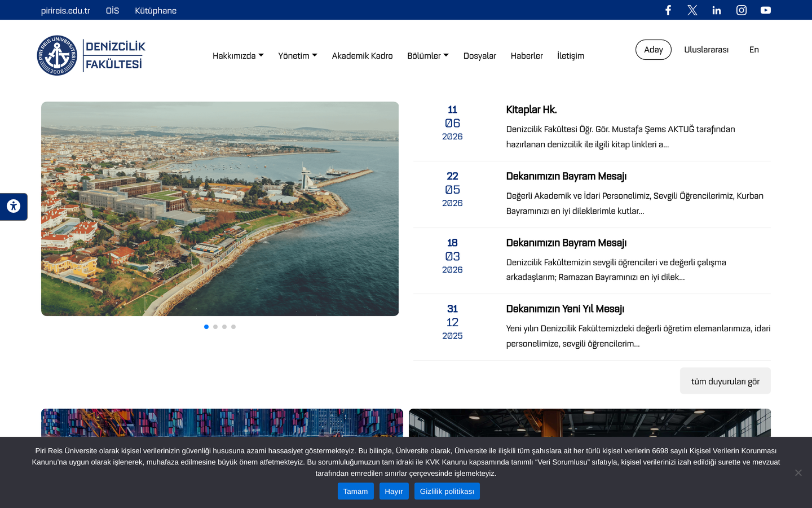The width and height of the screenshot is (812, 508).
Task: Open Dekanımızın Bayram Mesajı dated 18 03 2026
Action: click(x=566, y=243)
